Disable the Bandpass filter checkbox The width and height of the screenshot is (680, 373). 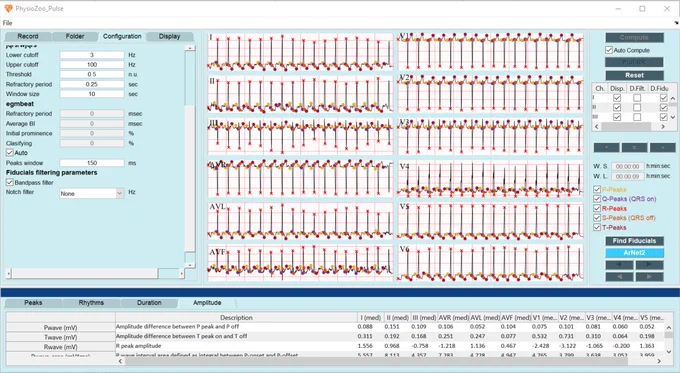tap(10, 183)
